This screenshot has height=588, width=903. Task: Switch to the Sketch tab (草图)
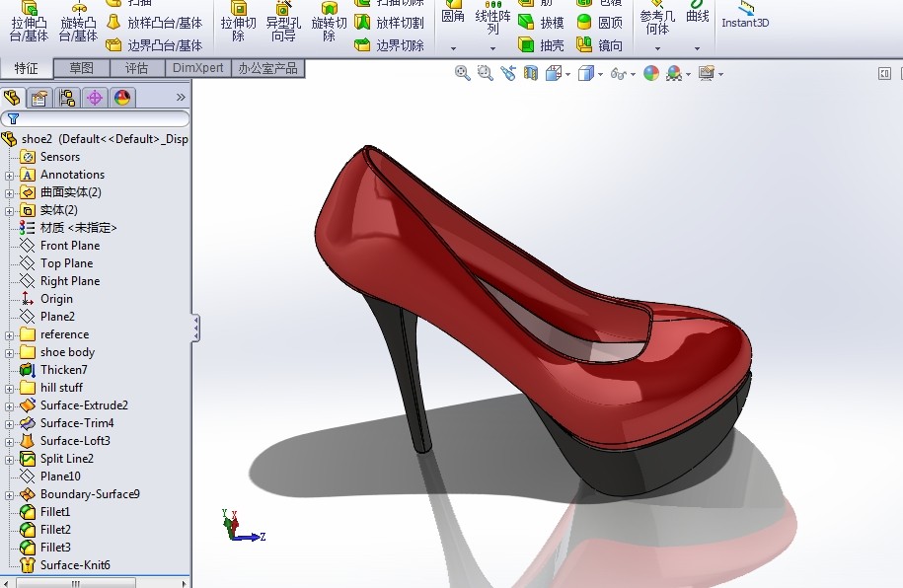pos(81,68)
